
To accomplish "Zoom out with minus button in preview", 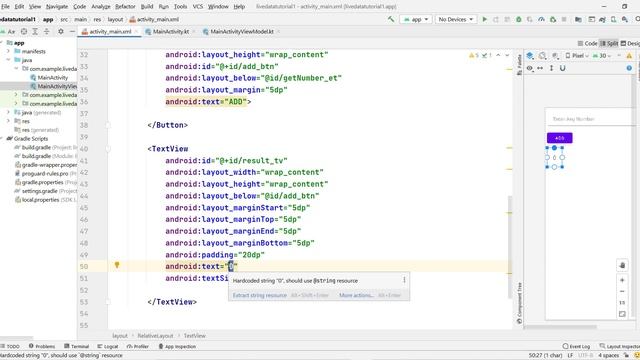I will (x=622, y=291).
